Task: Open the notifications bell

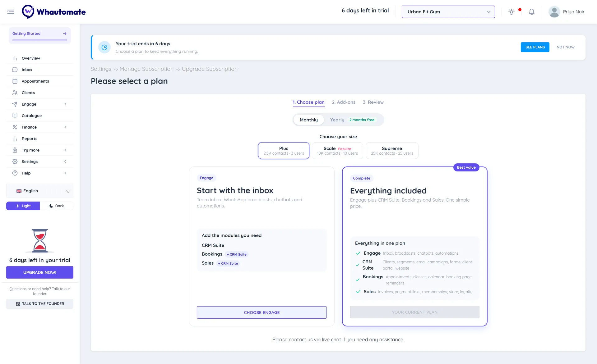Action: pos(532,12)
